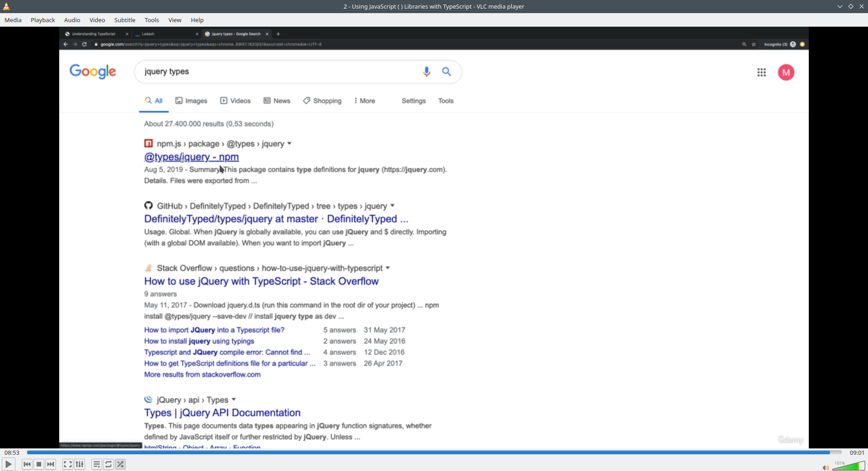The width and height of the screenshot is (868, 471).
Task: Click the VLC cone icon in title bar
Action: click(6, 6)
